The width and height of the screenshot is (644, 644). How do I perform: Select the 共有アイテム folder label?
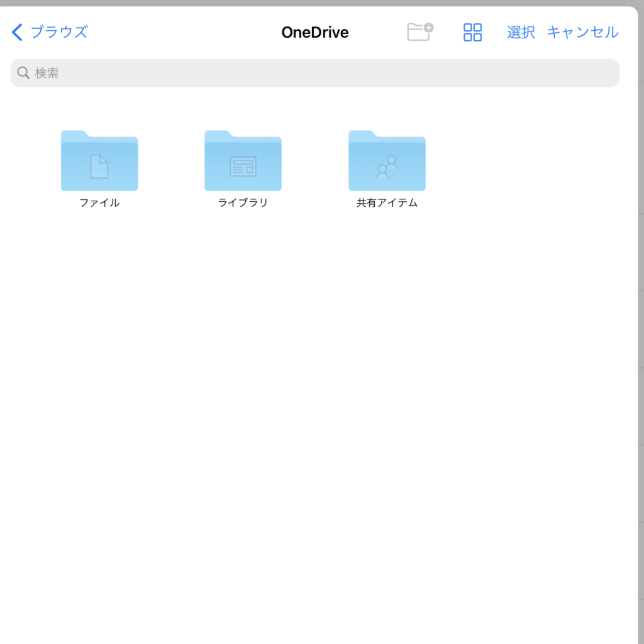tap(387, 203)
